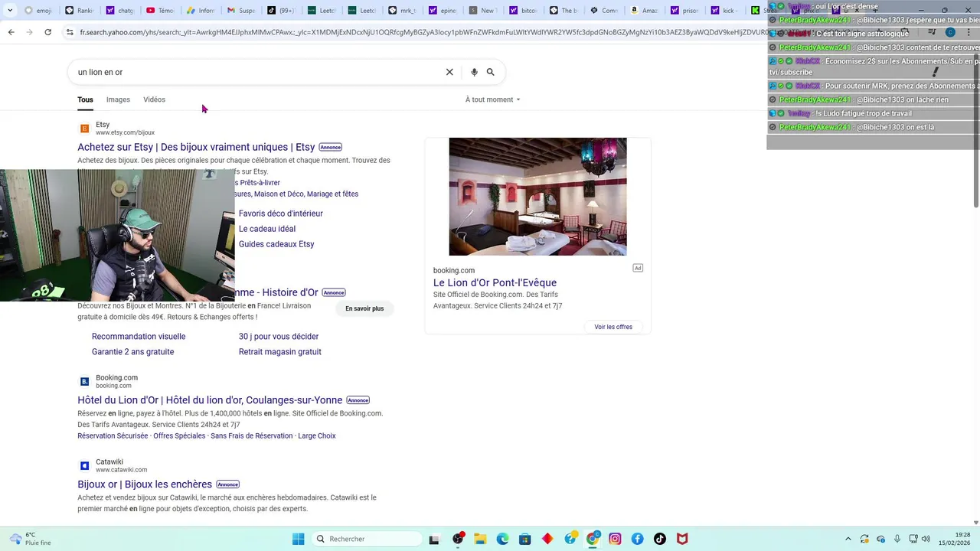The width and height of the screenshot is (980, 551).
Task: Focus the 'un lion en or' search field
Action: (x=256, y=72)
